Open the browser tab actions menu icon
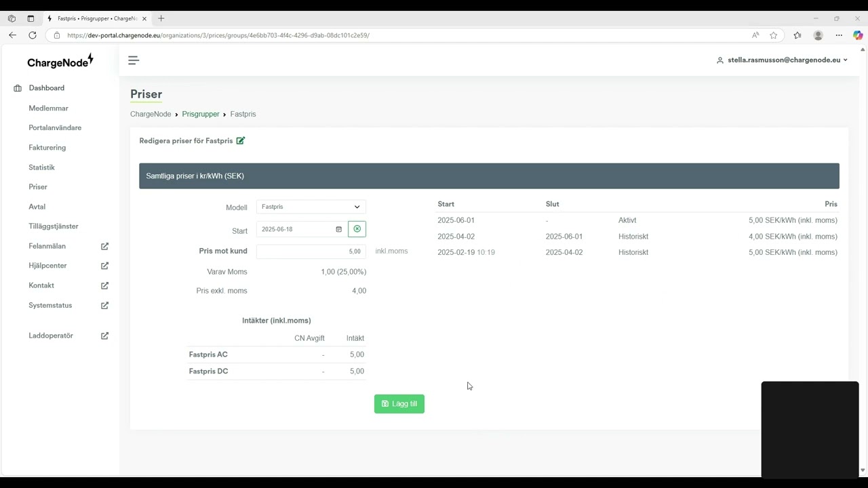 coord(31,18)
